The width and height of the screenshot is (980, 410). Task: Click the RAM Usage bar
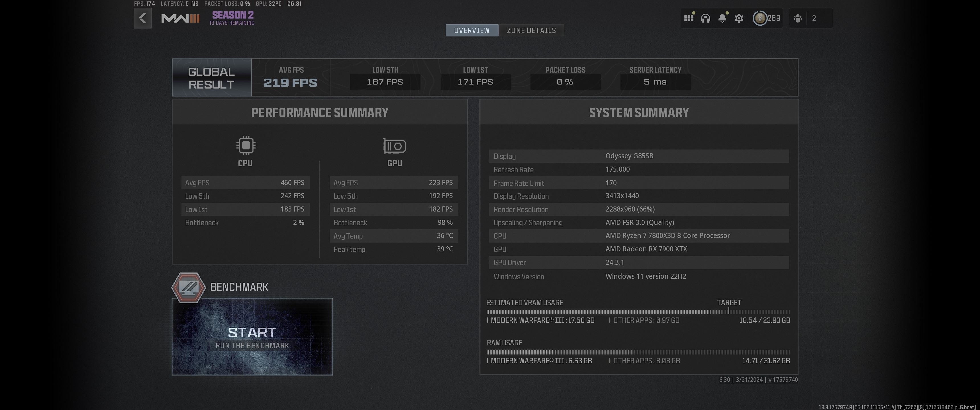point(638,352)
